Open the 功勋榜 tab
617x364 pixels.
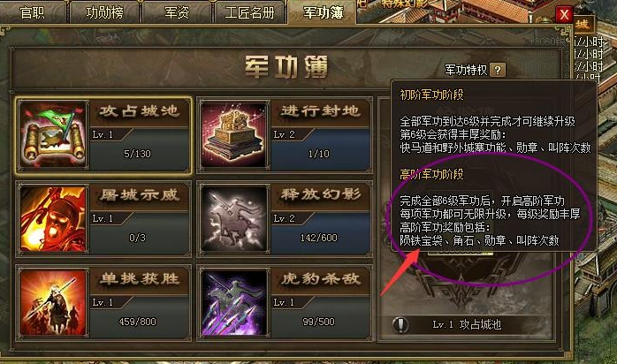pyautogui.click(x=104, y=12)
